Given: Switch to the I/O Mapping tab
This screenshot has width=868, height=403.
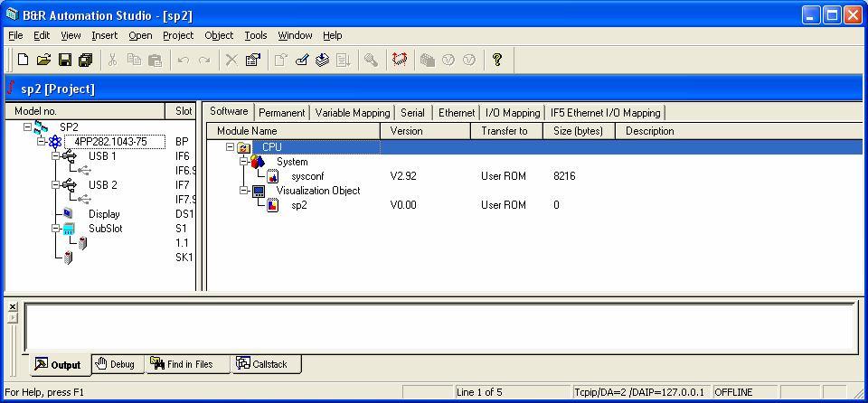Looking at the screenshot, I should click(x=513, y=113).
